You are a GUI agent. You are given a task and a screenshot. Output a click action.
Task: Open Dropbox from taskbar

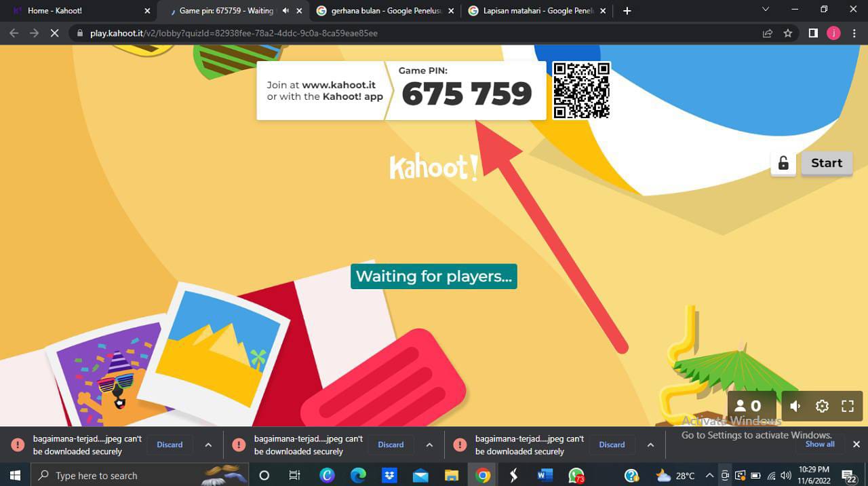[x=389, y=475]
